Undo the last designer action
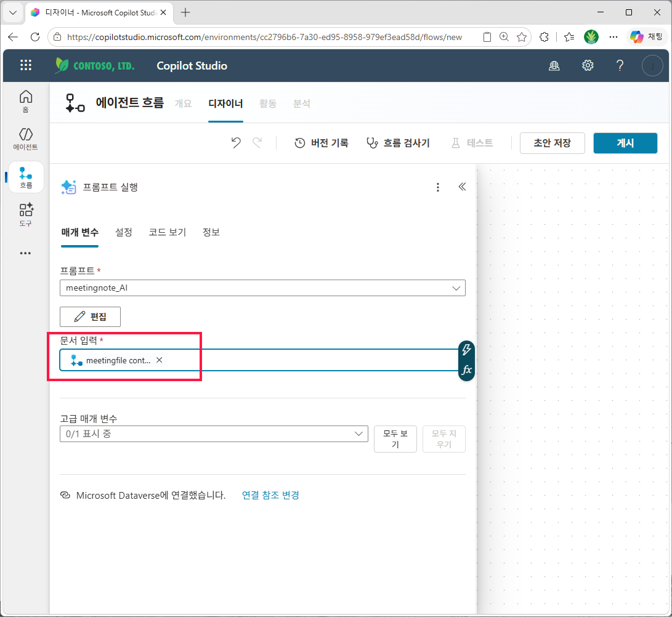 pyautogui.click(x=236, y=143)
